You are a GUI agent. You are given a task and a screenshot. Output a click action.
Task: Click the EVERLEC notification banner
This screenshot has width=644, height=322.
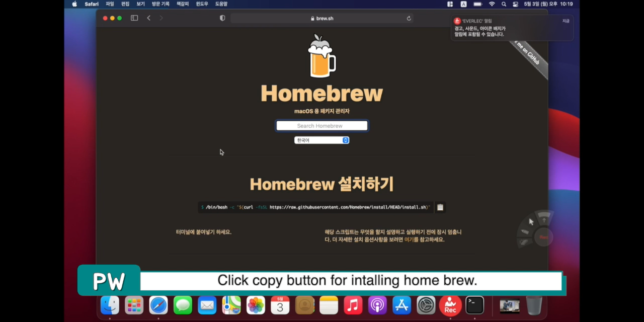coord(512,28)
